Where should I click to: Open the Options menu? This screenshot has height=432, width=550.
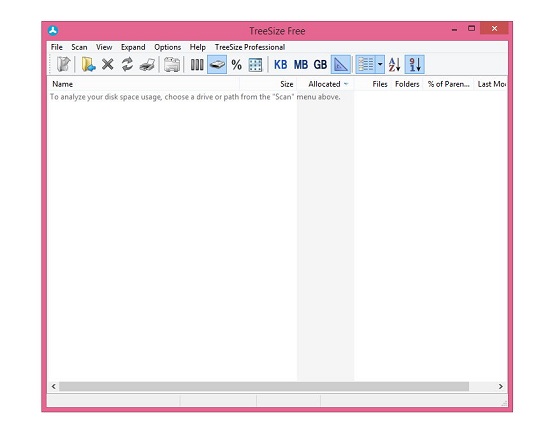(x=168, y=47)
